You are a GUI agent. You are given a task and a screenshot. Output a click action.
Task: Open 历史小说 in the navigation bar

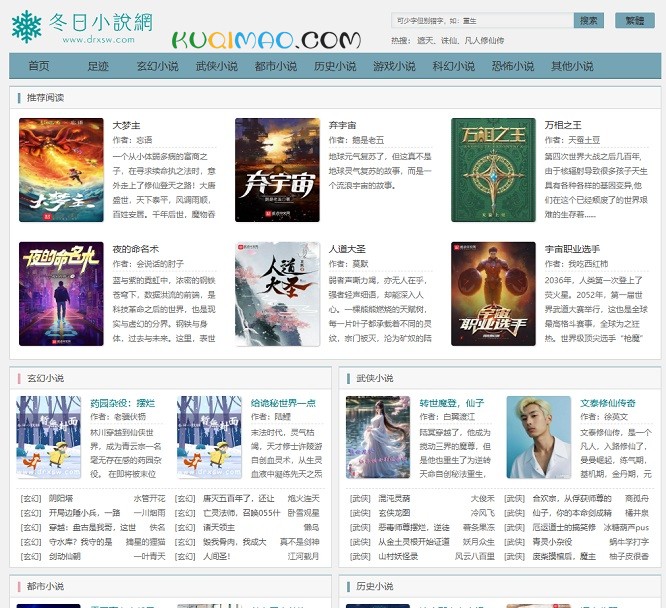(x=335, y=66)
